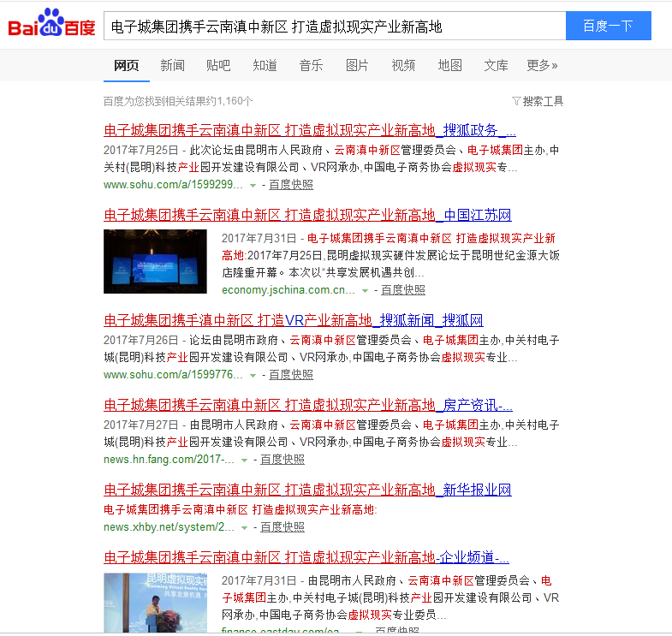Image resolution: width=672 pixels, height=636 pixels.
Task: Click the 百度一下 search button
Action: point(608,27)
